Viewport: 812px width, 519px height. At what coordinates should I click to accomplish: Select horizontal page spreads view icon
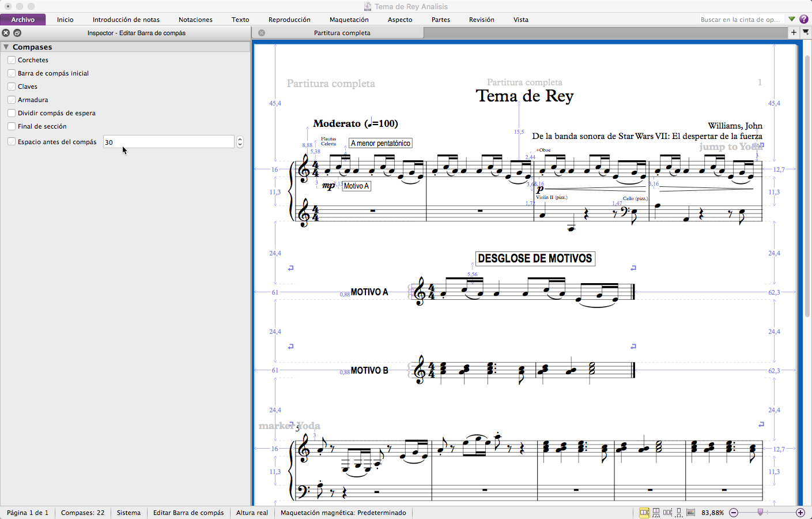pyautogui.click(x=644, y=513)
